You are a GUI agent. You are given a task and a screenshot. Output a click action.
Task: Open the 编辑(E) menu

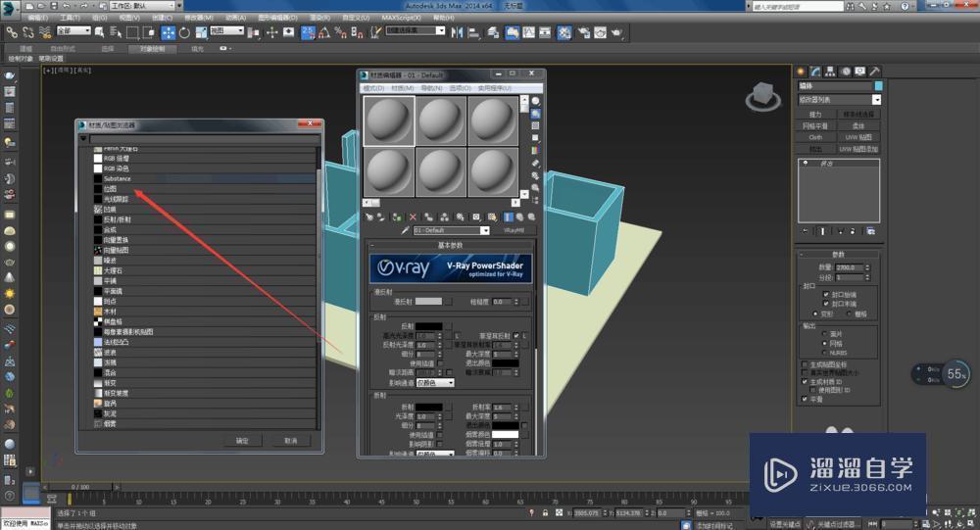click(x=37, y=19)
